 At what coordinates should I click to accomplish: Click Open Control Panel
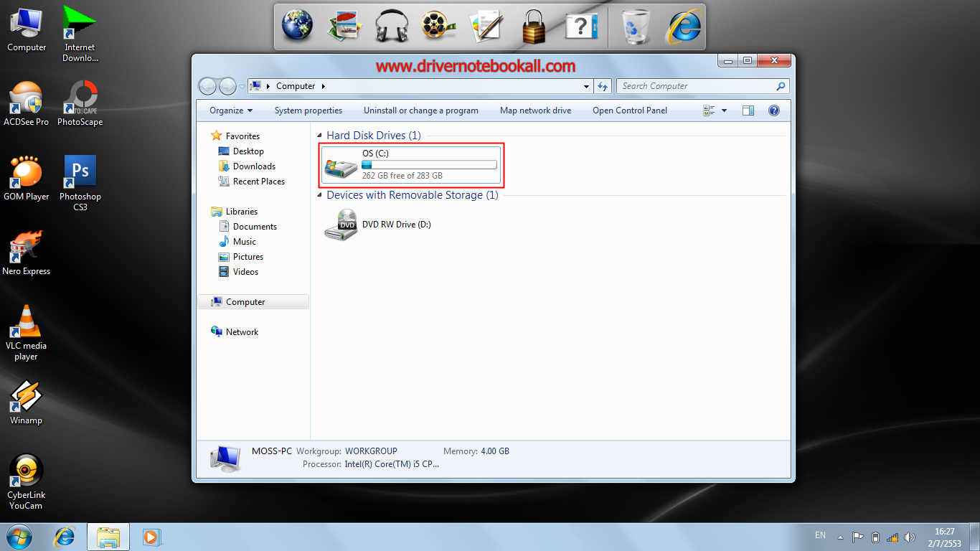click(630, 110)
